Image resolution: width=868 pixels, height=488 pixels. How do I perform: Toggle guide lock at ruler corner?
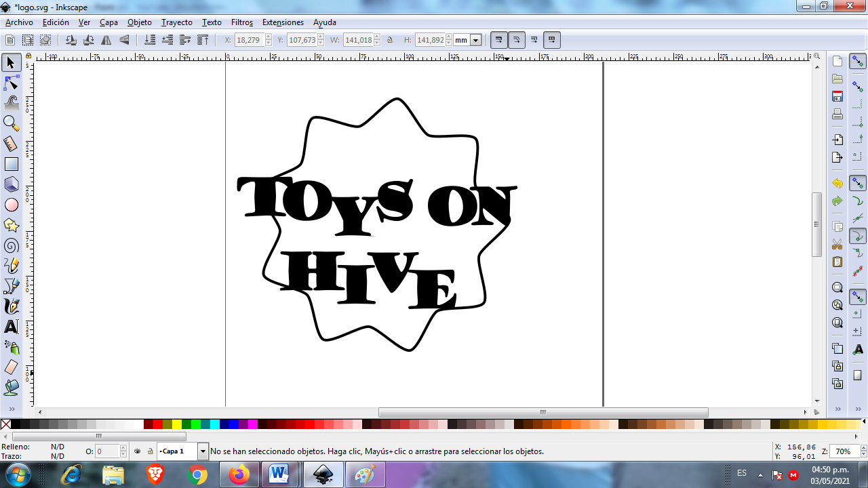tap(28, 56)
